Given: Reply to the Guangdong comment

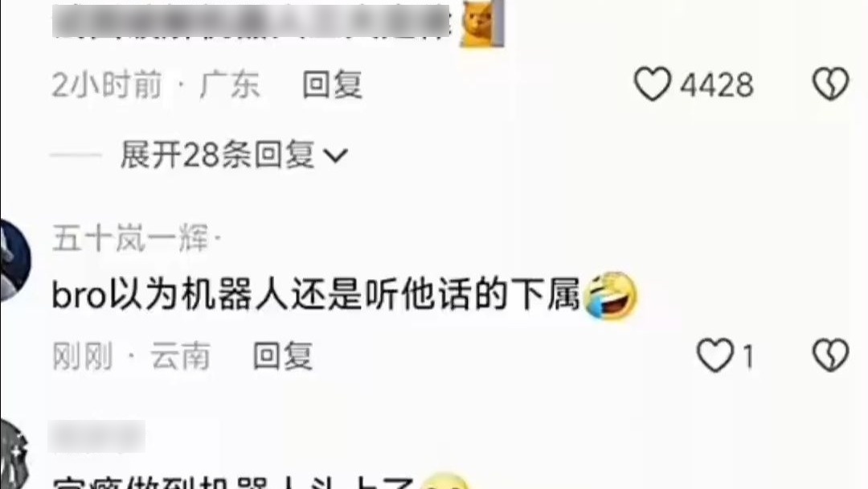Looking at the screenshot, I should click(x=332, y=84).
